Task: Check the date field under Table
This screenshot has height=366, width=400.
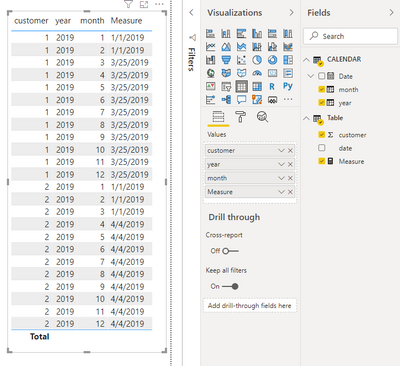Action: (321, 148)
